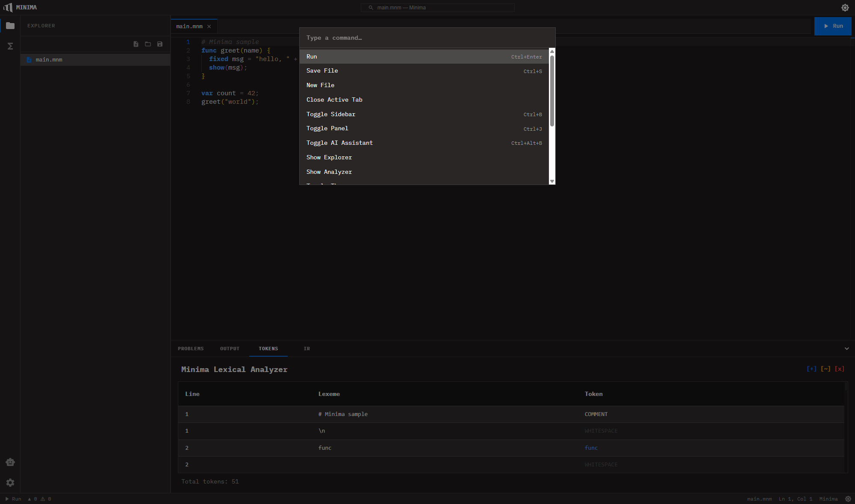Viewport: 855px width, 504px height.
Task: Select Close Active Tab command
Action: click(424, 100)
